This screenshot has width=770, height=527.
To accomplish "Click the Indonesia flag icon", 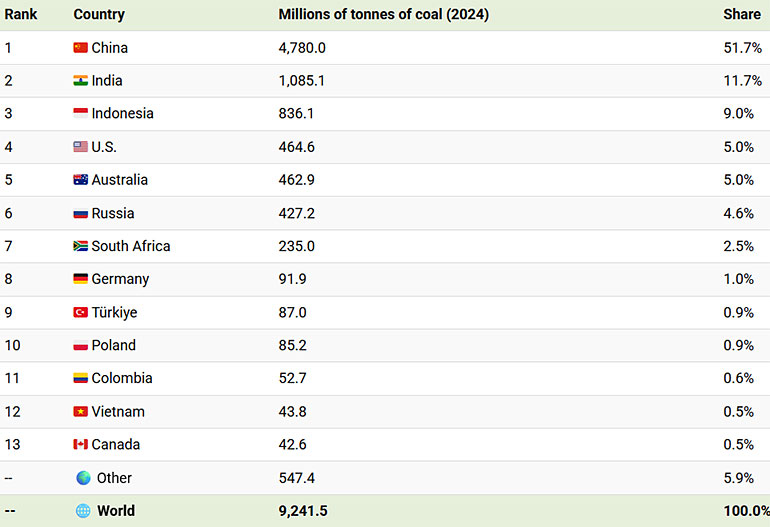I will [x=81, y=114].
